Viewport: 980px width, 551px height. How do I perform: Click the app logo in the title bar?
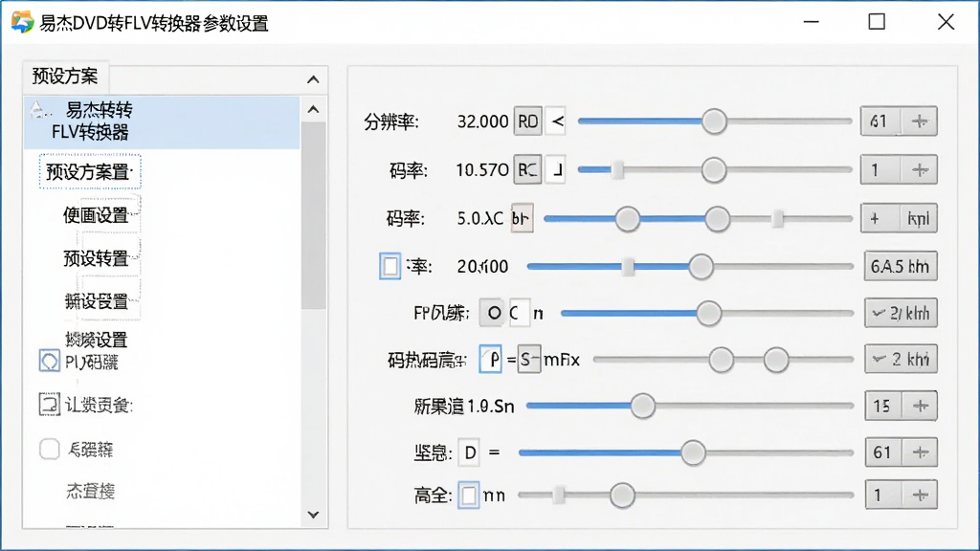[x=23, y=23]
